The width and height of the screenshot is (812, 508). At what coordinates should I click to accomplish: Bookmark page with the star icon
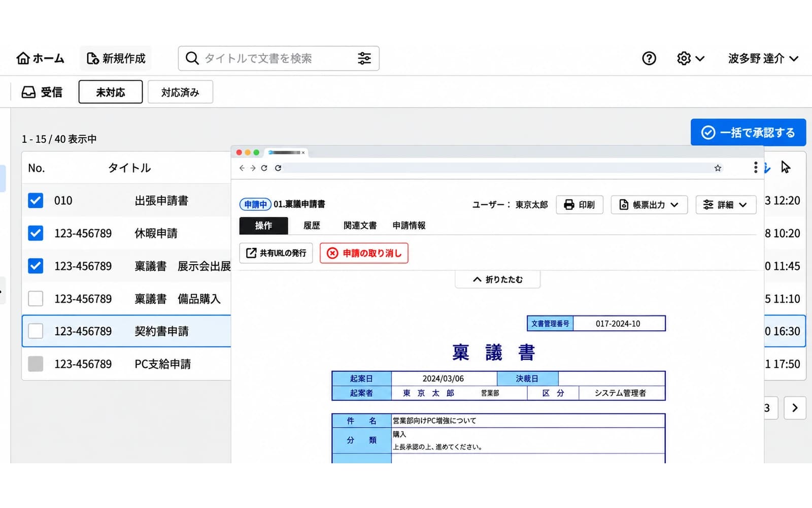[718, 168]
